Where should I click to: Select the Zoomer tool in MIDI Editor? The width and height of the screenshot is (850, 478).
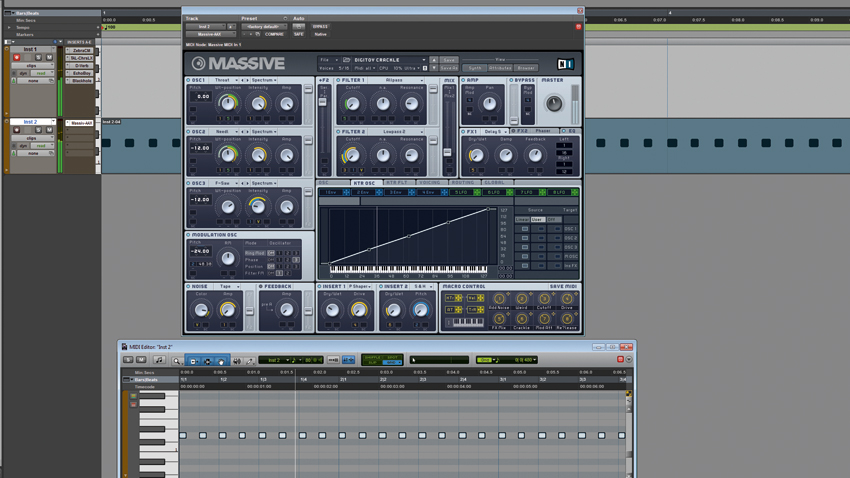point(177,360)
